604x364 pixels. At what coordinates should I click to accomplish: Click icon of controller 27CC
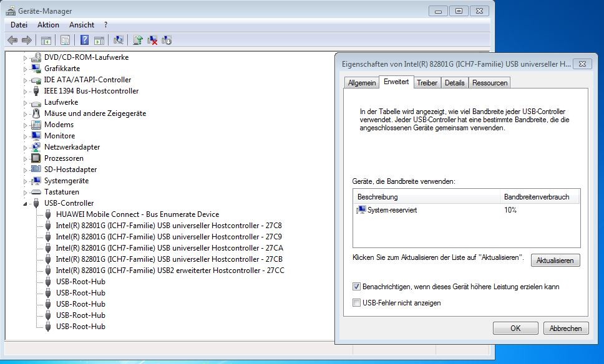click(48, 270)
